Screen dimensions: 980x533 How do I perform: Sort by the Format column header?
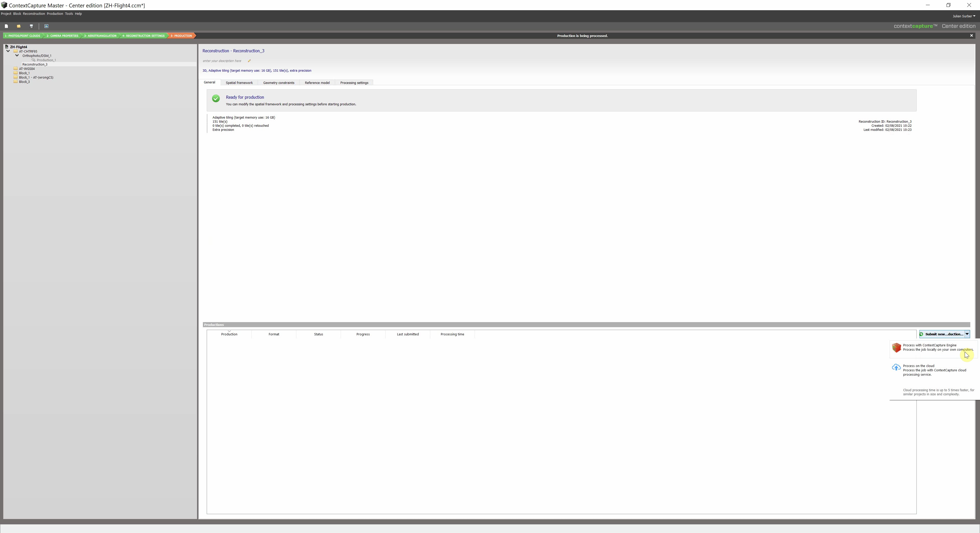tap(274, 334)
